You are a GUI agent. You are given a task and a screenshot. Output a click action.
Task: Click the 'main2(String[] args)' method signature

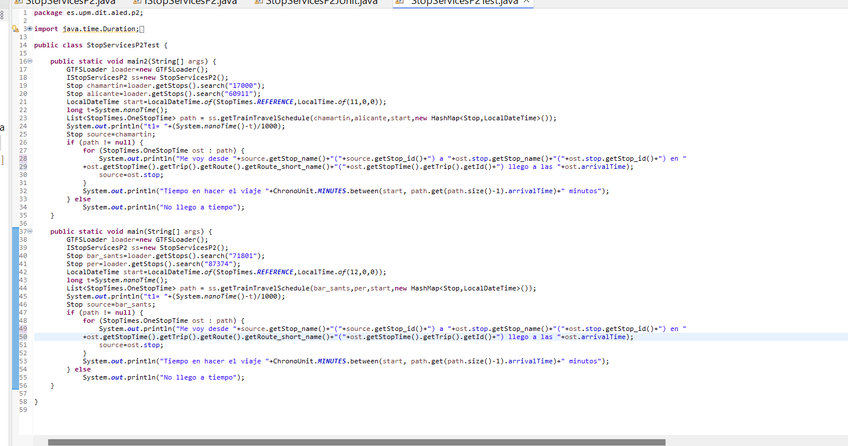(x=171, y=62)
